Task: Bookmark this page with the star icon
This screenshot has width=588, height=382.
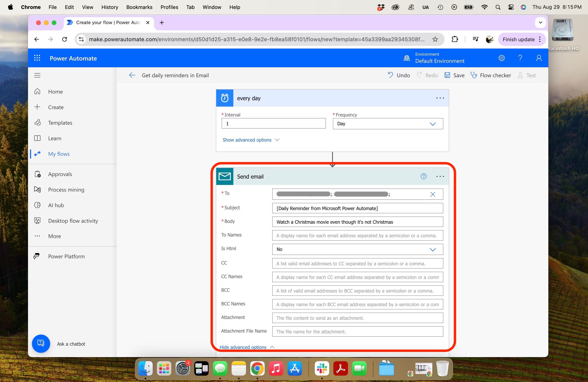Action: (x=435, y=39)
